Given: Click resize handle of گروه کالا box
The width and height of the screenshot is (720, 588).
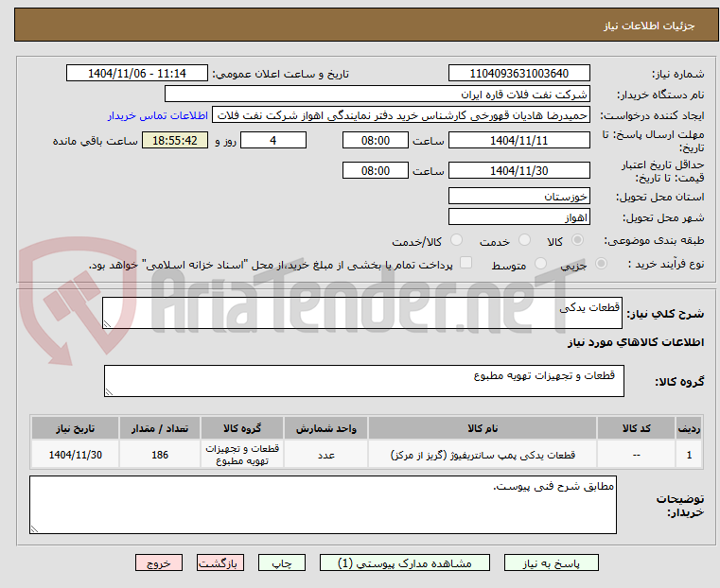Looking at the screenshot, I should click(x=109, y=391).
